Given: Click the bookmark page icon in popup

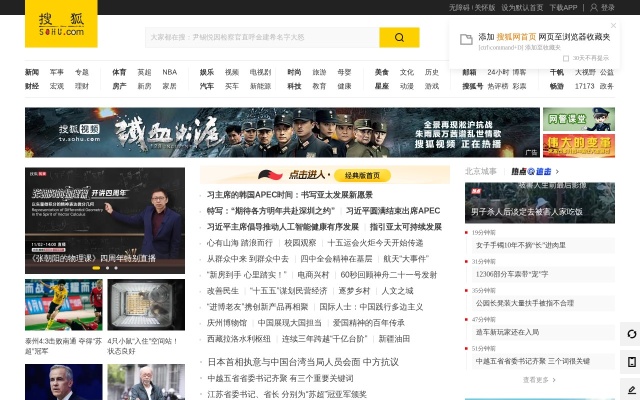Looking at the screenshot, I should (x=464, y=37).
